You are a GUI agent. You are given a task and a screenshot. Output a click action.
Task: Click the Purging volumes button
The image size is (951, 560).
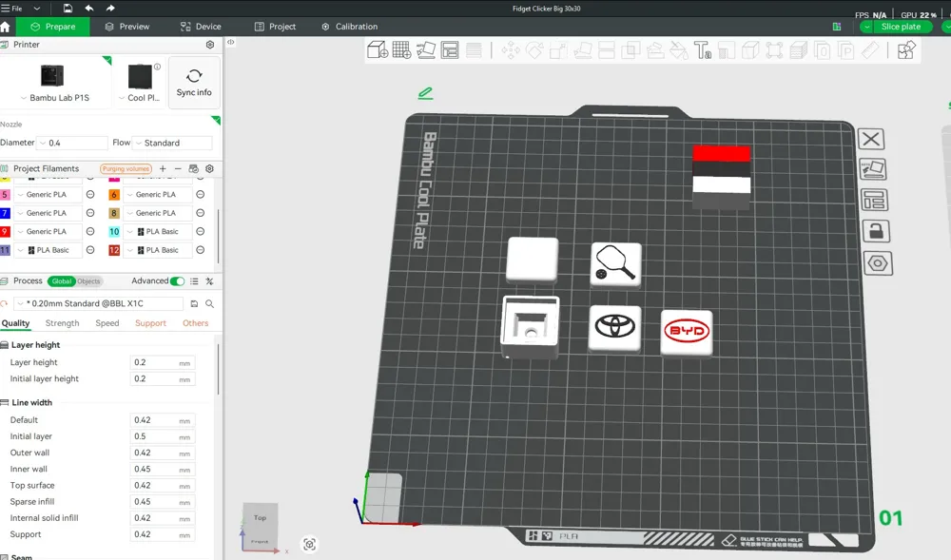coord(126,168)
